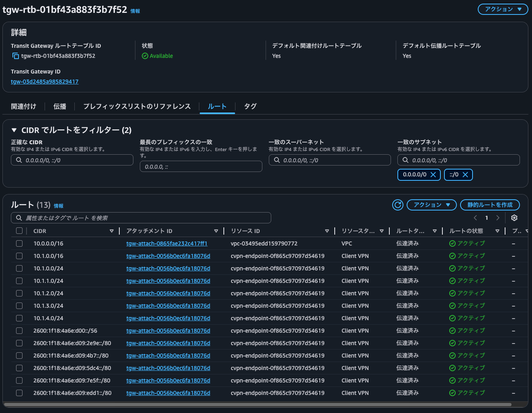
Task: Open the 伝播 tab
Action: pos(60,106)
